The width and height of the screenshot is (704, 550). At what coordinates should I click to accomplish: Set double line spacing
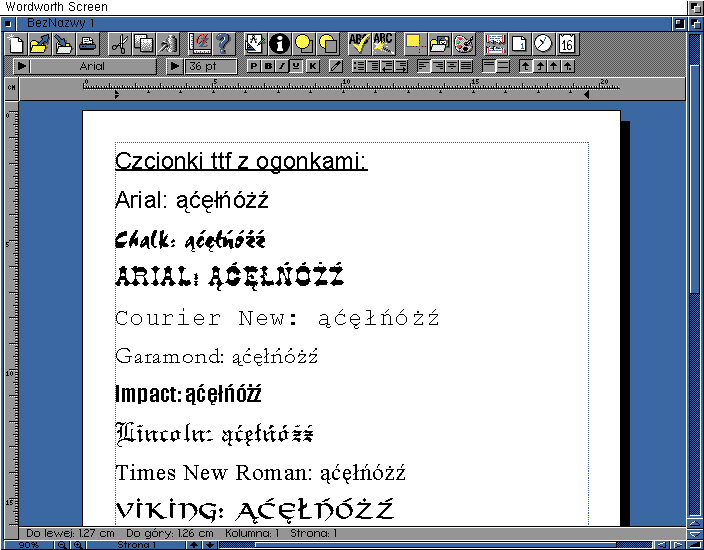click(503, 66)
